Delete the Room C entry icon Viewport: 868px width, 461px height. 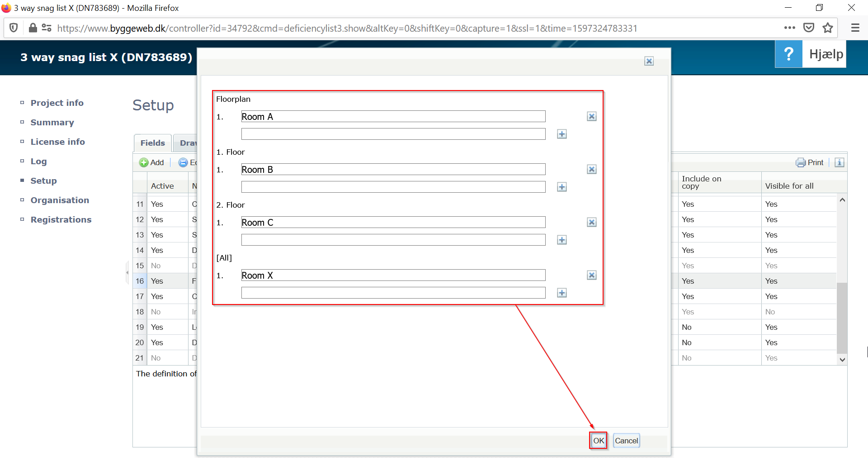coord(591,222)
